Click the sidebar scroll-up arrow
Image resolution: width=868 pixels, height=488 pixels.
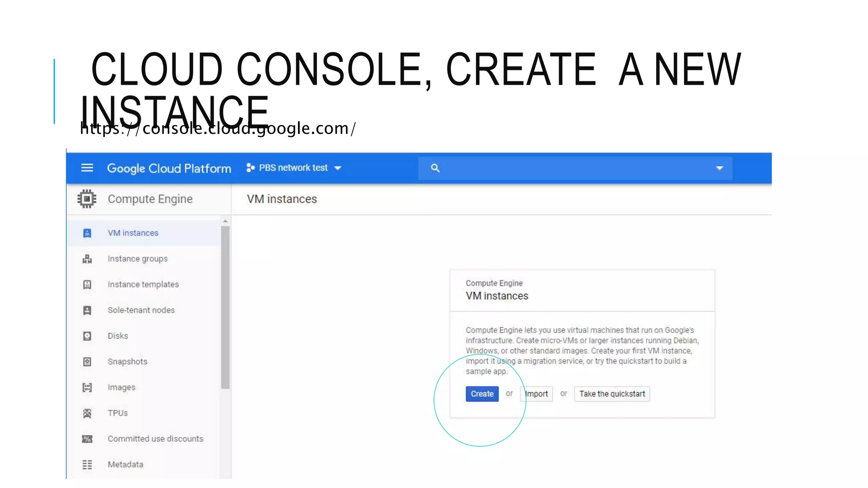225,221
